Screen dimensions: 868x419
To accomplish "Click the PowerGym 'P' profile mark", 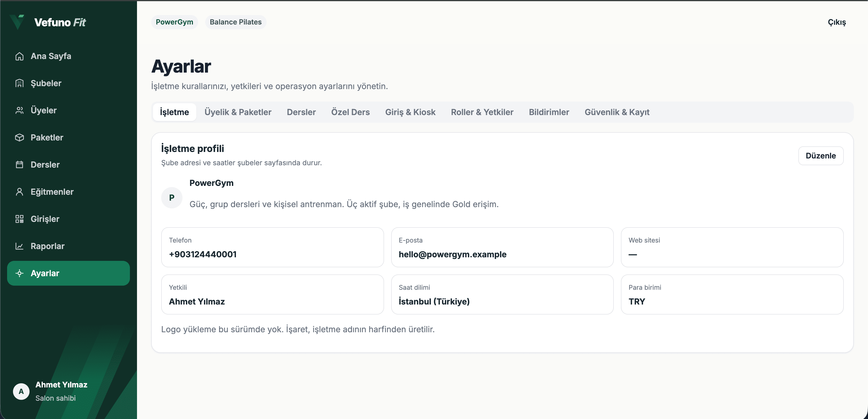I will [172, 198].
